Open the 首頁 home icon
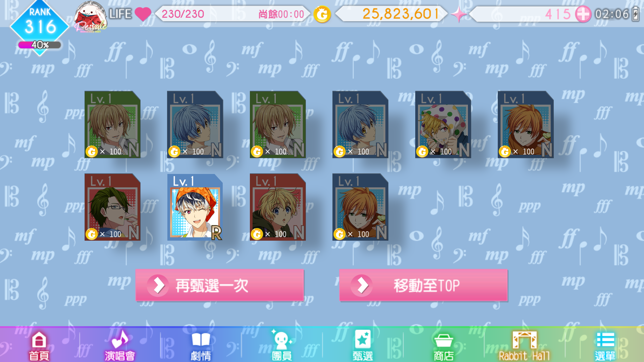Image resolution: width=644 pixels, height=362 pixels. pos(39,345)
